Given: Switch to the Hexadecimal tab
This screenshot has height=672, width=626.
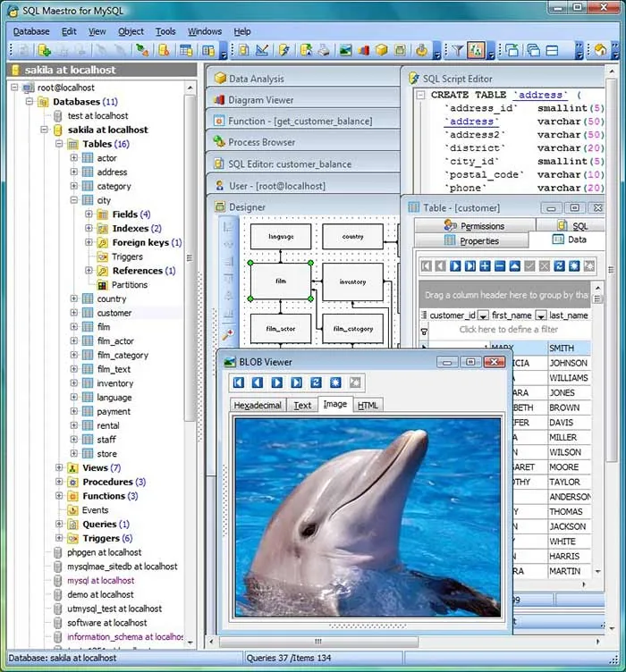Looking at the screenshot, I should click(x=258, y=405).
